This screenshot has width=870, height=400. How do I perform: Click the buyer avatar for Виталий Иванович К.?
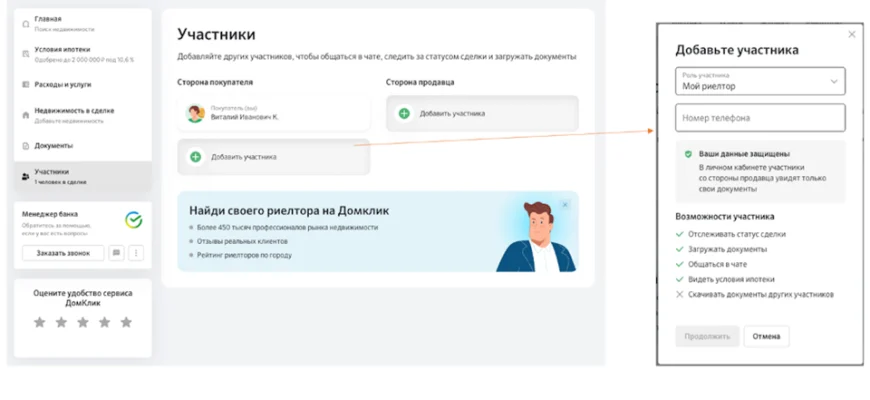[x=195, y=114]
